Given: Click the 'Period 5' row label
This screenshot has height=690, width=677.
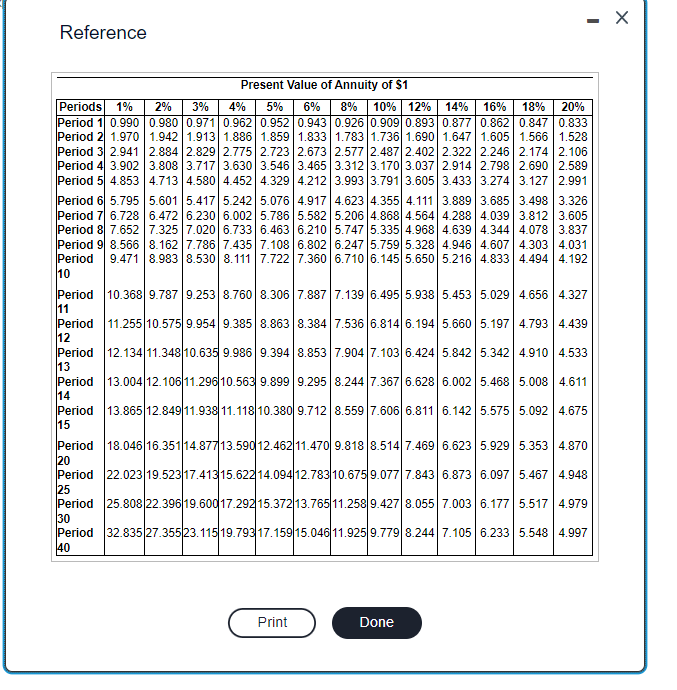Looking at the screenshot, I should pyautogui.click(x=81, y=181).
